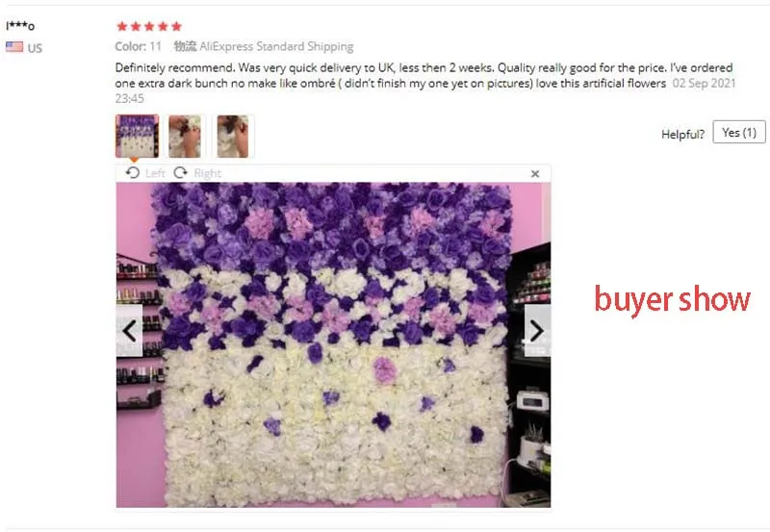Click the US country label
Screen dimensions: 770x532
tap(35, 48)
